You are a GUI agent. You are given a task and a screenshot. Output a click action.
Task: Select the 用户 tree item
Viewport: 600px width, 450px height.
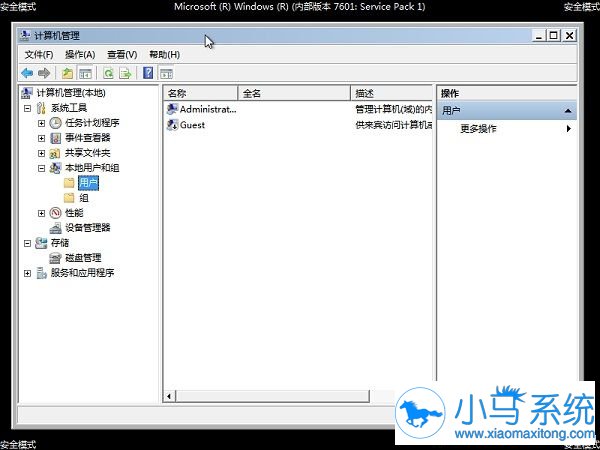click(88, 183)
